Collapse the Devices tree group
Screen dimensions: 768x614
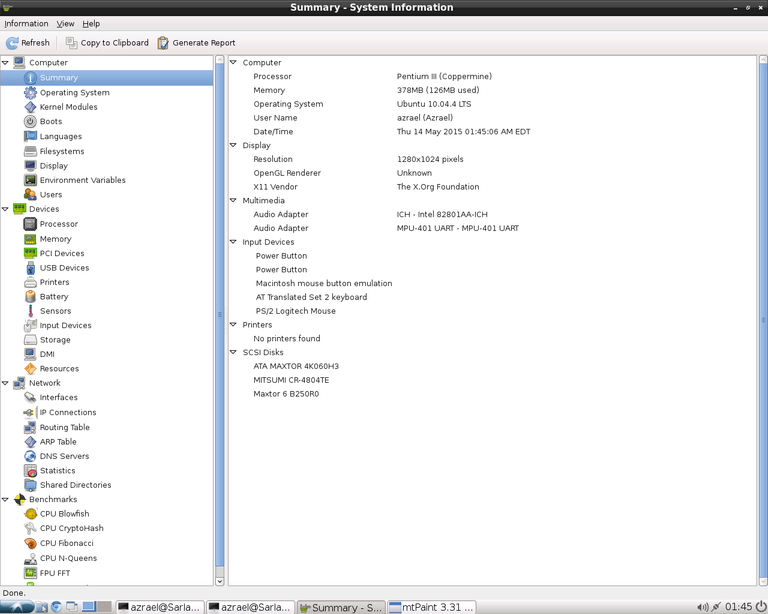tap(6, 209)
